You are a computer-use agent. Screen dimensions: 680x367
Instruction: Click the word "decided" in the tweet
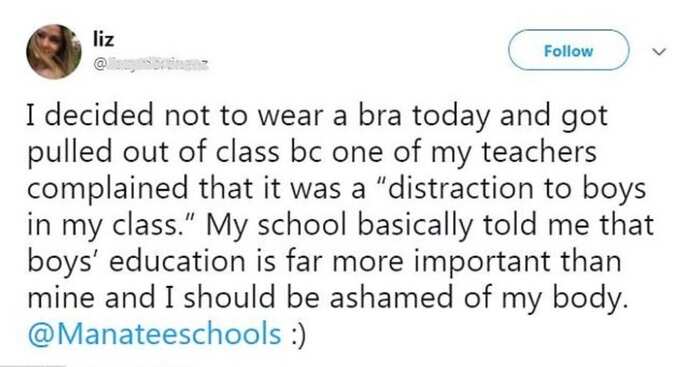coord(99,116)
